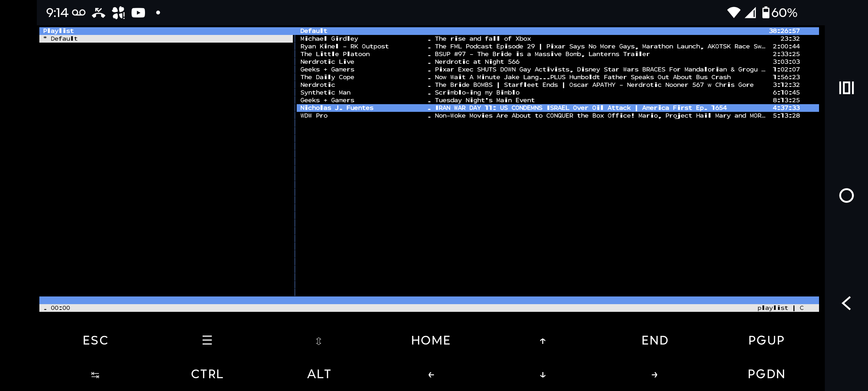
Task: Open Android recent apps button
Action: [846, 88]
